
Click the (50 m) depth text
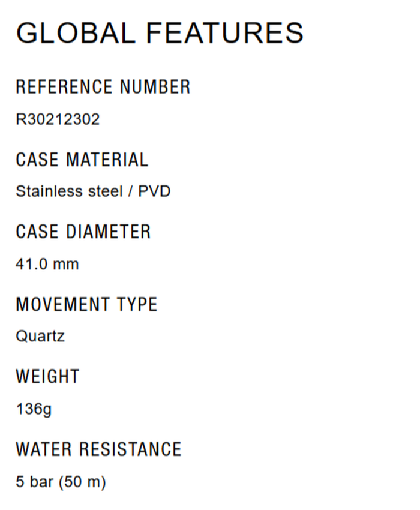click(x=82, y=482)
